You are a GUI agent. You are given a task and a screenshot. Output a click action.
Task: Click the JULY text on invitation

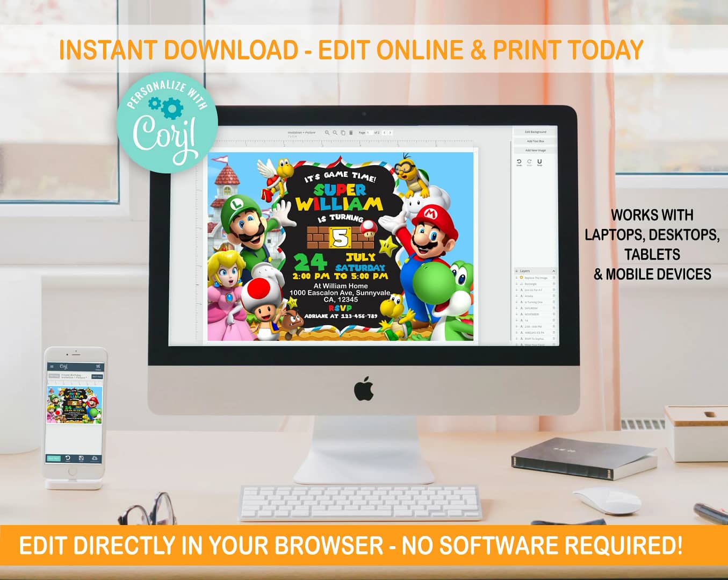click(361, 257)
